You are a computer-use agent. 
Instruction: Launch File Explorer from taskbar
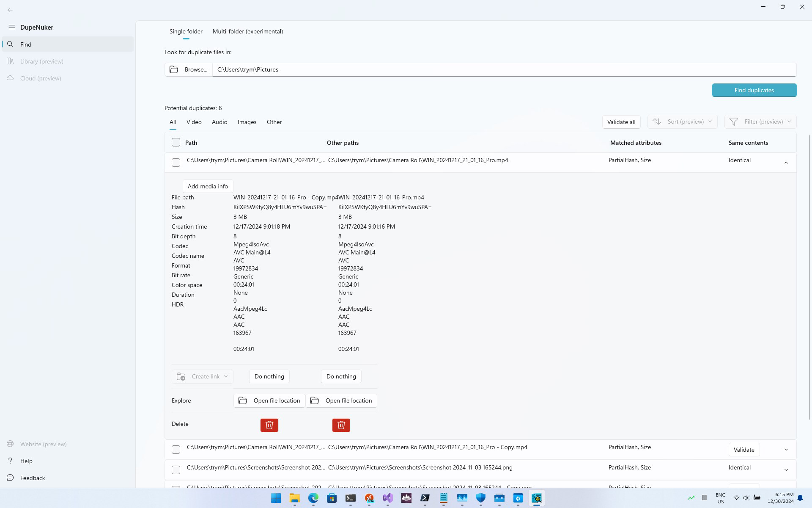coord(294,498)
